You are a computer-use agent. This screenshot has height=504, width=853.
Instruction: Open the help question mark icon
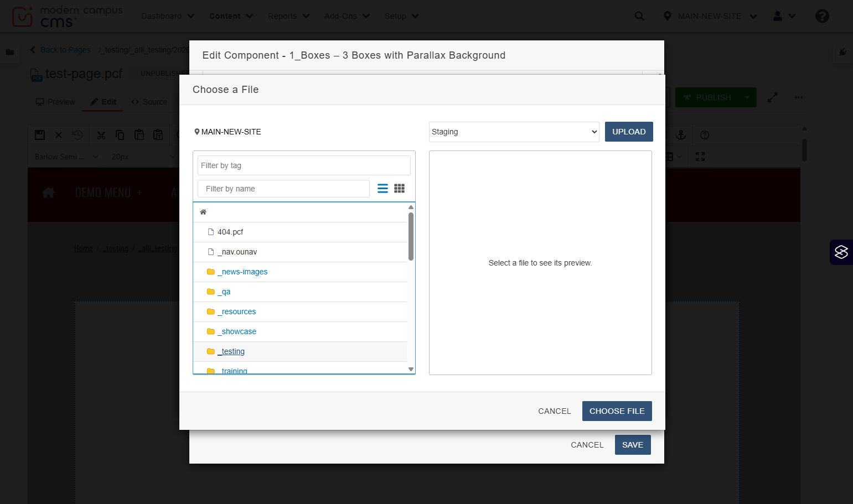point(822,16)
